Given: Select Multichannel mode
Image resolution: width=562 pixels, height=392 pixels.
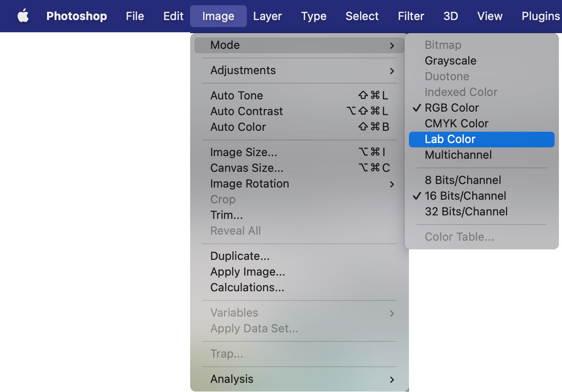Looking at the screenshot, I should pos(458,155).
